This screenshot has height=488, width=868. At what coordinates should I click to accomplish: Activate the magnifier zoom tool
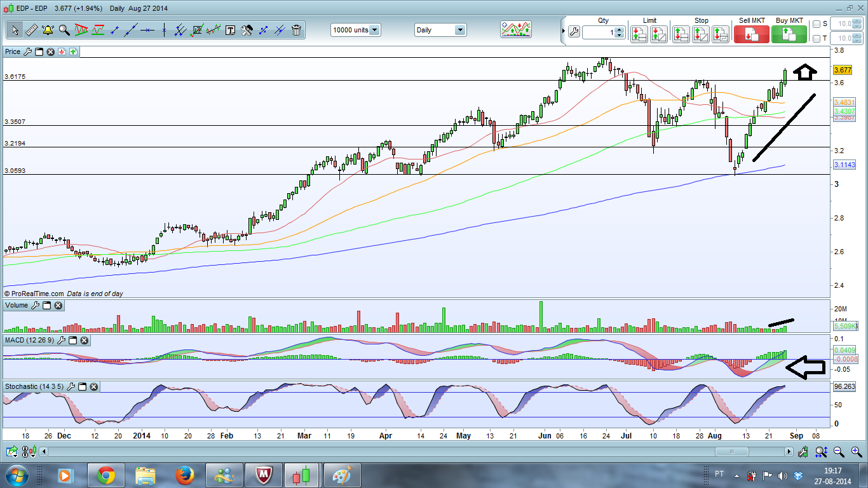click(64, 30)
